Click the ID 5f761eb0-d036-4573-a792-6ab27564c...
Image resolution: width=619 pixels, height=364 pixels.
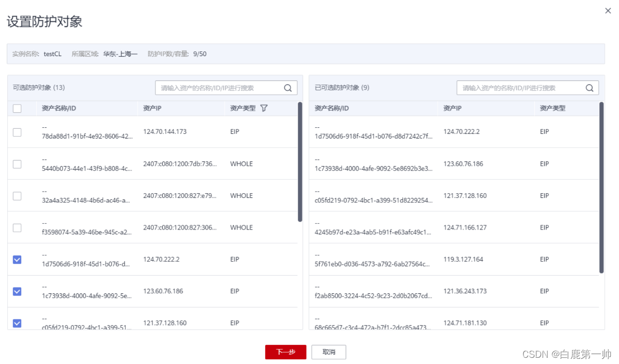click(372, 264)
